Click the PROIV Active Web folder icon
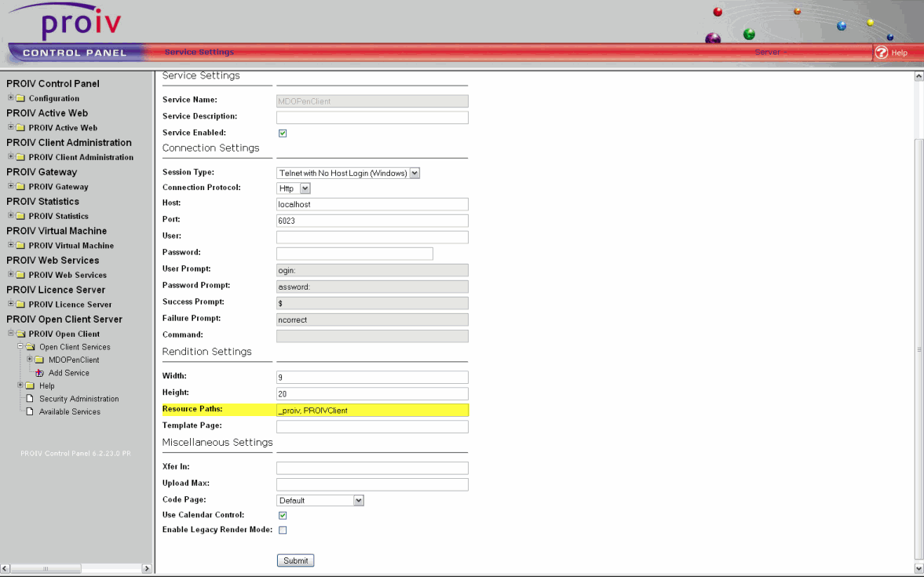 (x=20, y=128)
